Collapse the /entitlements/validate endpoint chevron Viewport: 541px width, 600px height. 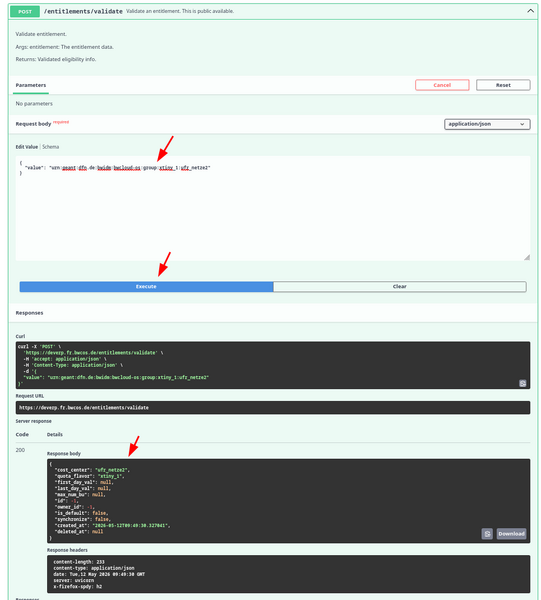530,11
